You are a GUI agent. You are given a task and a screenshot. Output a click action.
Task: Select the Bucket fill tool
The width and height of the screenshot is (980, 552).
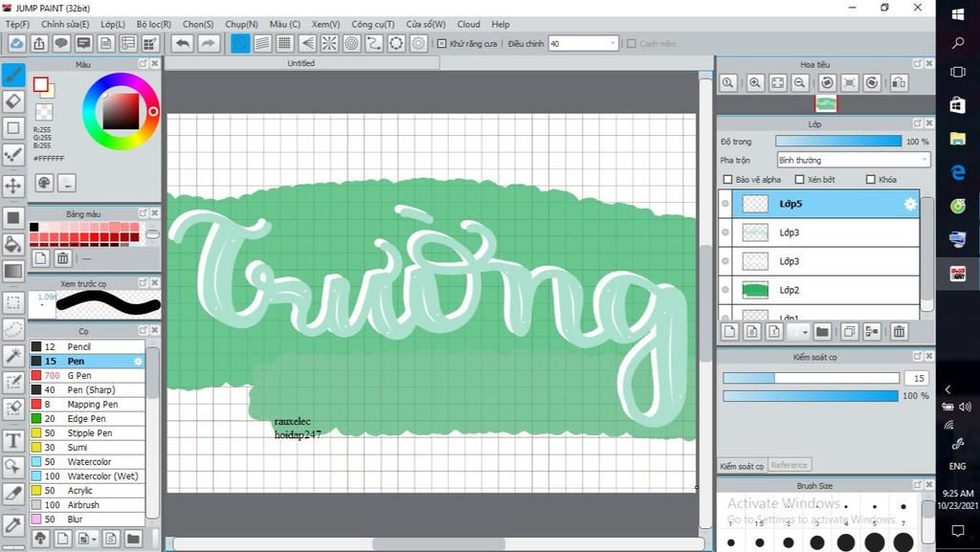pos(13,244)
